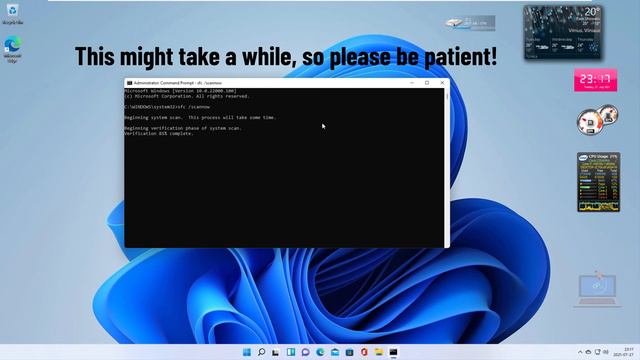Open the volume tray icon
The image size is (640, 360).
606,352
